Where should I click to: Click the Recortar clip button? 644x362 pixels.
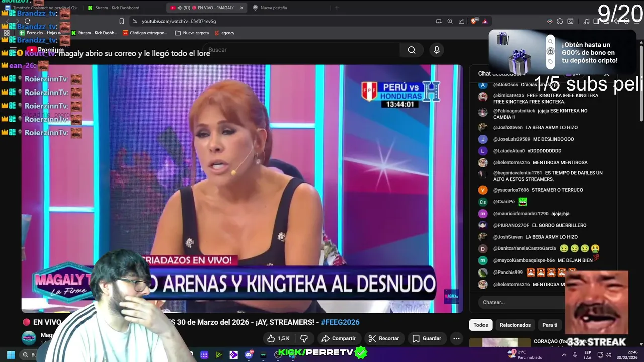pos(384,338)
